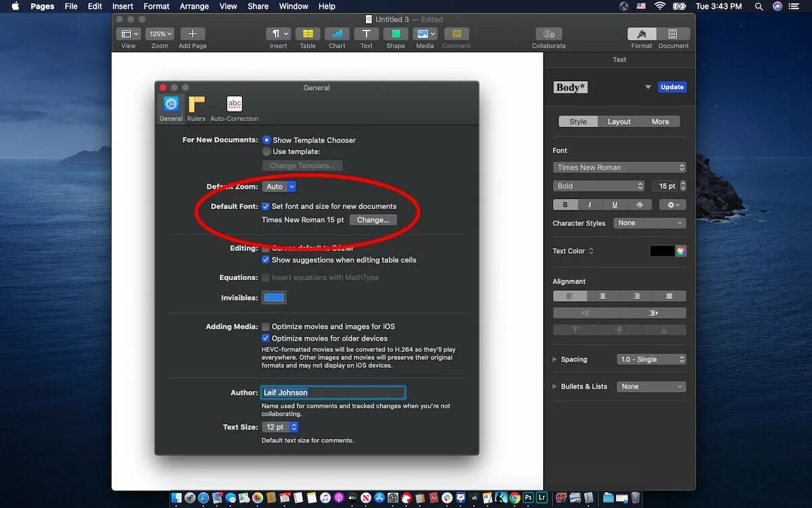Uncheck Show suggestions when editing table cells

tap(266, 260)
